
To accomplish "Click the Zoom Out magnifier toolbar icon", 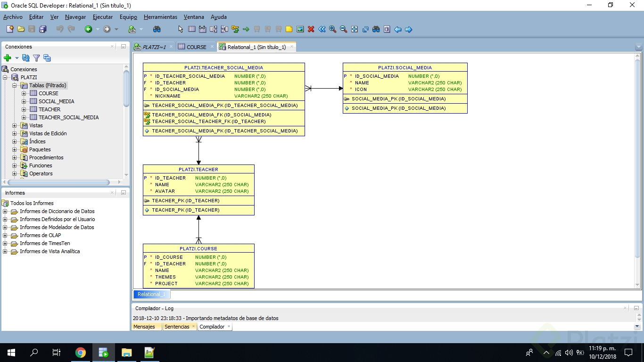I will click(343, 29).
